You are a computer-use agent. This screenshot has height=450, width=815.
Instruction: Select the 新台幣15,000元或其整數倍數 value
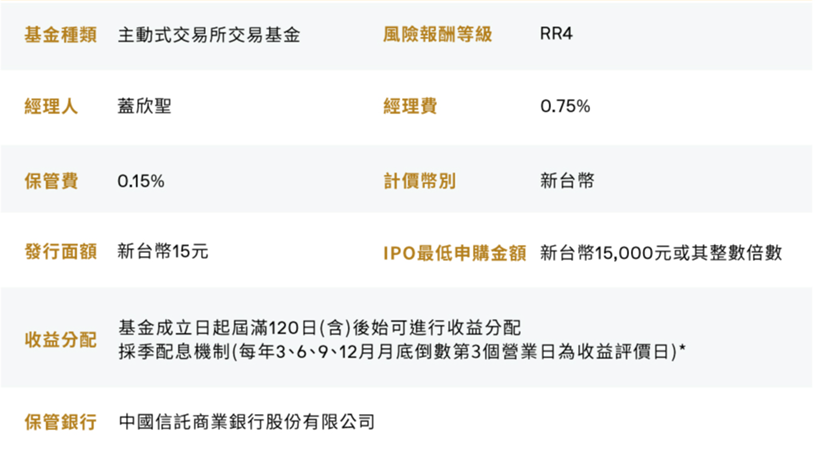click(661, 252)
